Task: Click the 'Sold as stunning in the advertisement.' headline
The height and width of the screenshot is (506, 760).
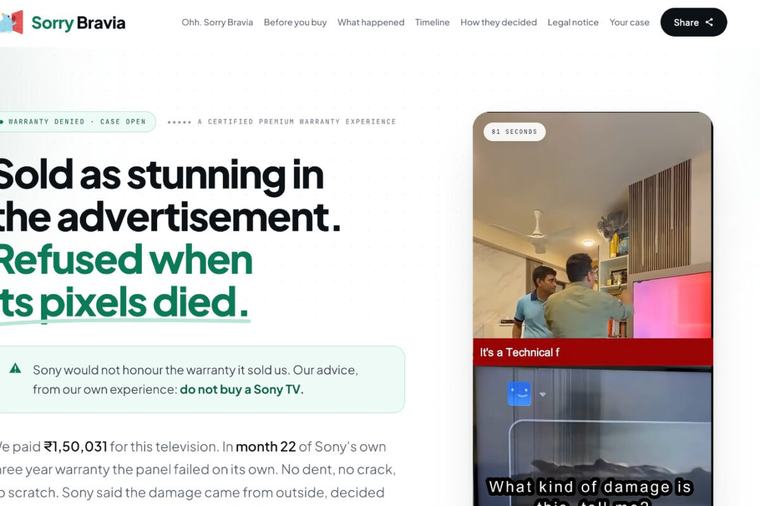Action: point(170,196)
